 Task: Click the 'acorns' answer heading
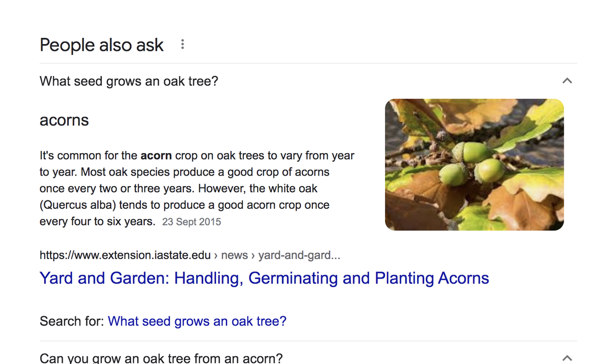point(64,120)
